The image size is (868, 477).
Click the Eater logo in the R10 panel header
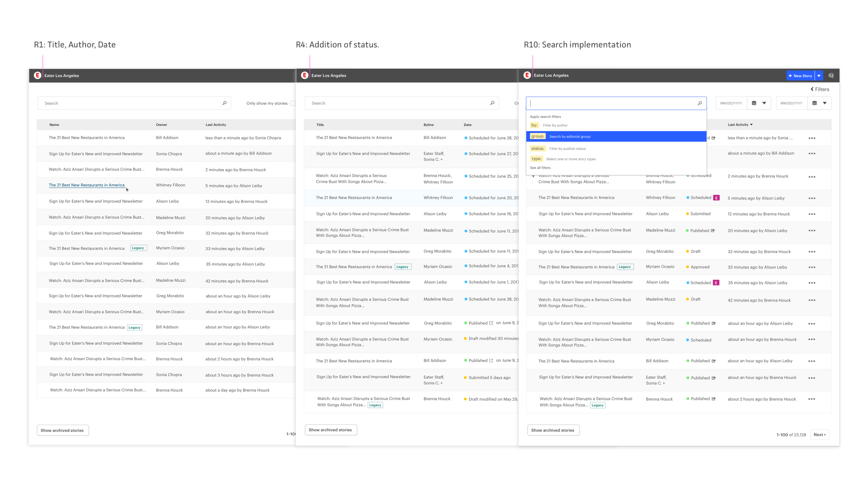pyautogui.click(x=527, y=75)
